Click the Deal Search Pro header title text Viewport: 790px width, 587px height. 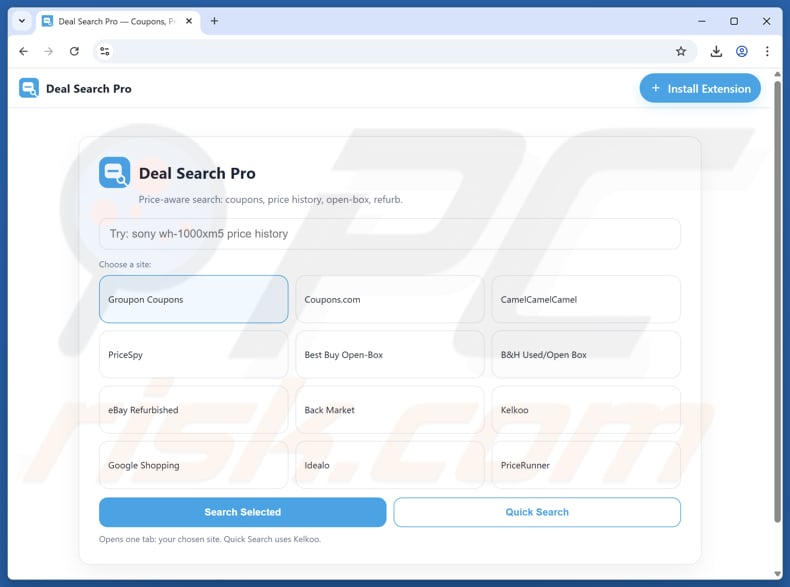coord(89,89)
